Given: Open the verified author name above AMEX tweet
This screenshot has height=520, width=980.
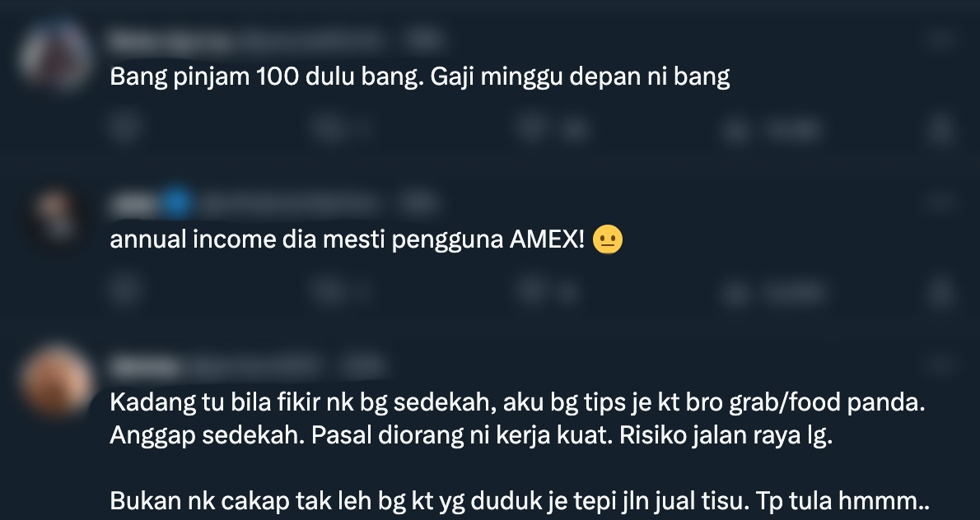Looking at the screenshot, I should (134, 203).
